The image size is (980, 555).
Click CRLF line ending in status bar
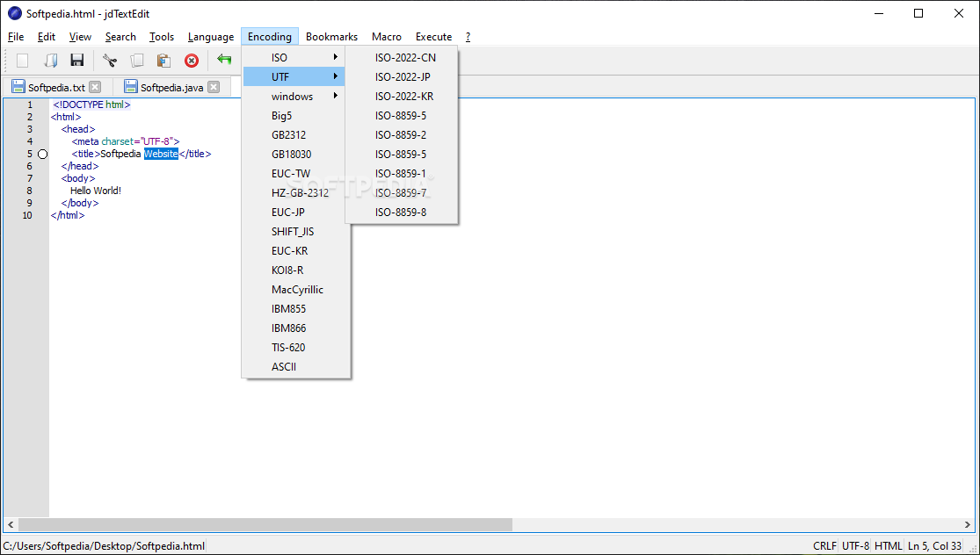(824, 545)
